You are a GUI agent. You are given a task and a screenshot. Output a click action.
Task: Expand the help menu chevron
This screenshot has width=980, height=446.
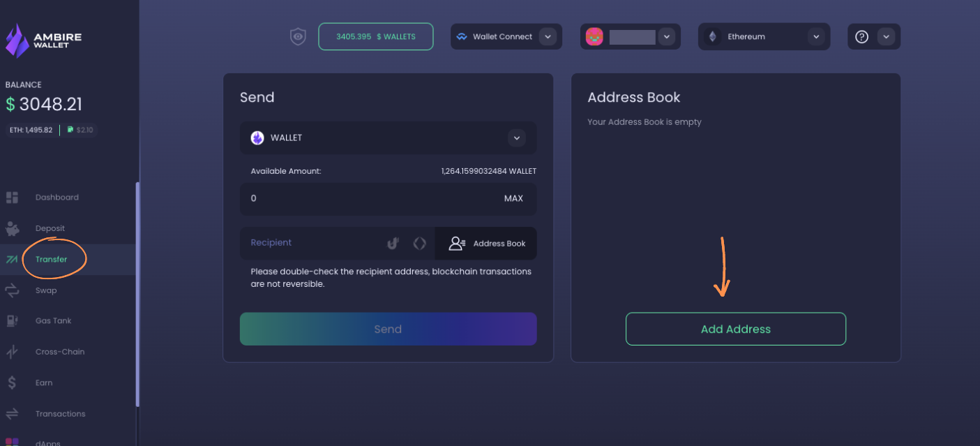(886, 36)
